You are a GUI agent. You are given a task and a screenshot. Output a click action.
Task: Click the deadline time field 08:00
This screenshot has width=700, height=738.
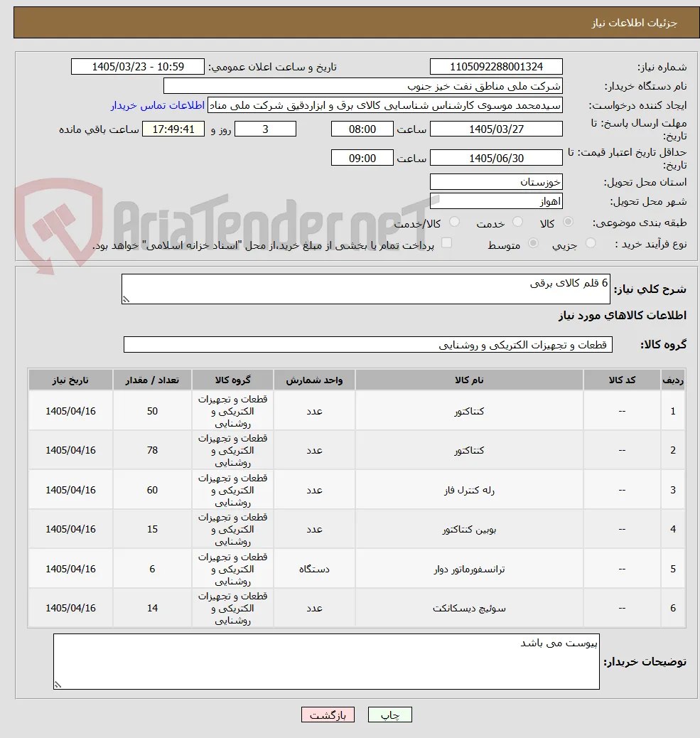click(x=362, y=129)
